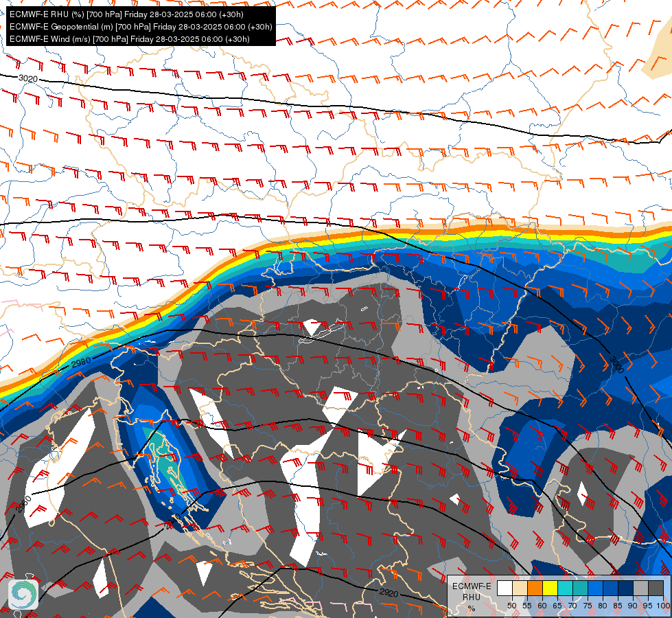Click the 2920 geopotential contour label
The width and height of the screenshot is (672, 618).
pos(389,593)
